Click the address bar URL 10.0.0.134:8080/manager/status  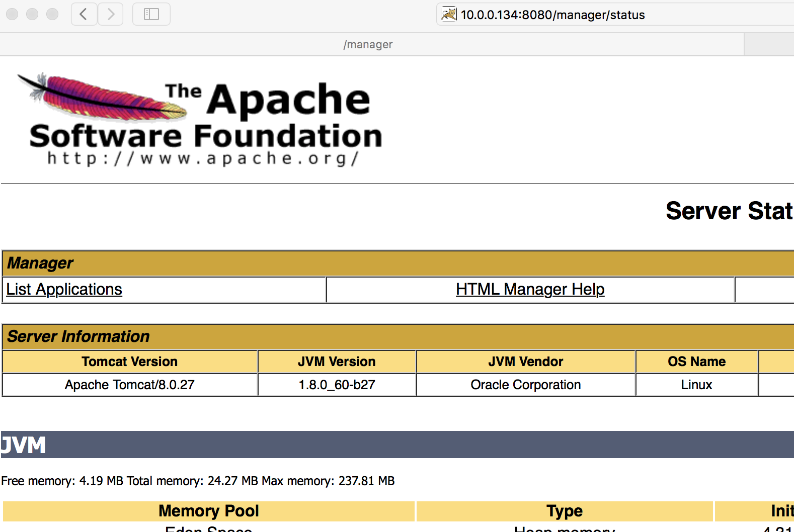pos(552,15)
